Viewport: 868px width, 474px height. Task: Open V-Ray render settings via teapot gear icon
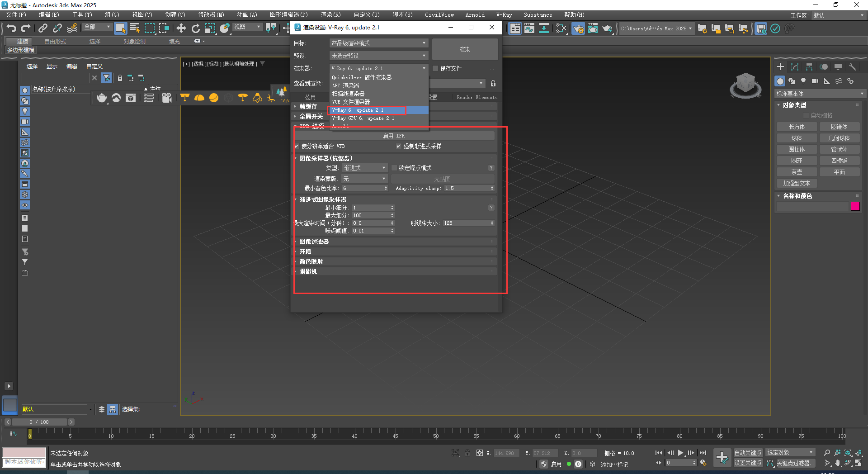point(578,28)
